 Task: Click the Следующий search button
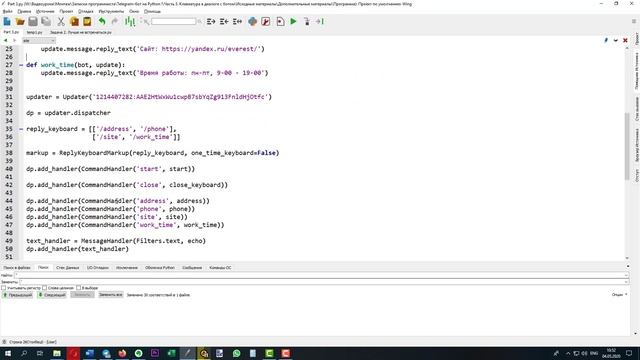[52, 295]
